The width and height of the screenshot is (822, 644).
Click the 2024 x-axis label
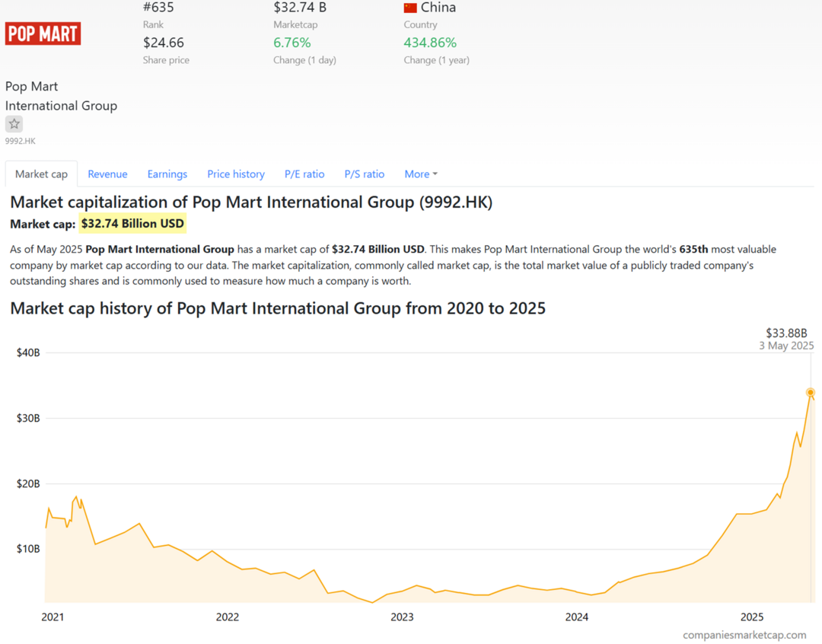point(577,617)
